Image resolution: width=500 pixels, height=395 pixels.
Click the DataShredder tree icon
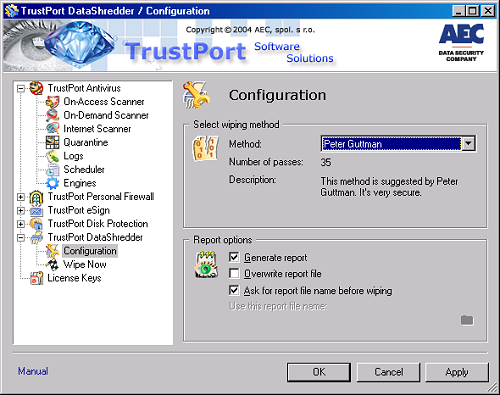tap(36, 238)
